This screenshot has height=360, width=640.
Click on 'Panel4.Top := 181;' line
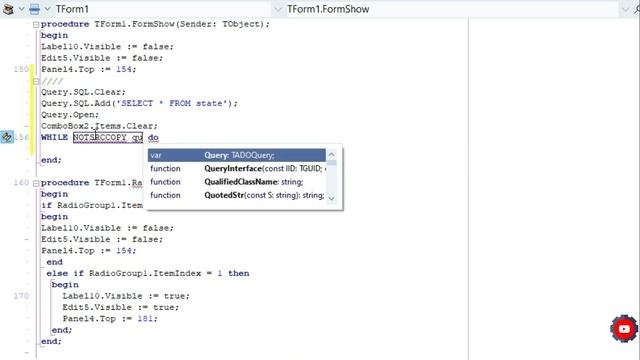tap(110, 319)
